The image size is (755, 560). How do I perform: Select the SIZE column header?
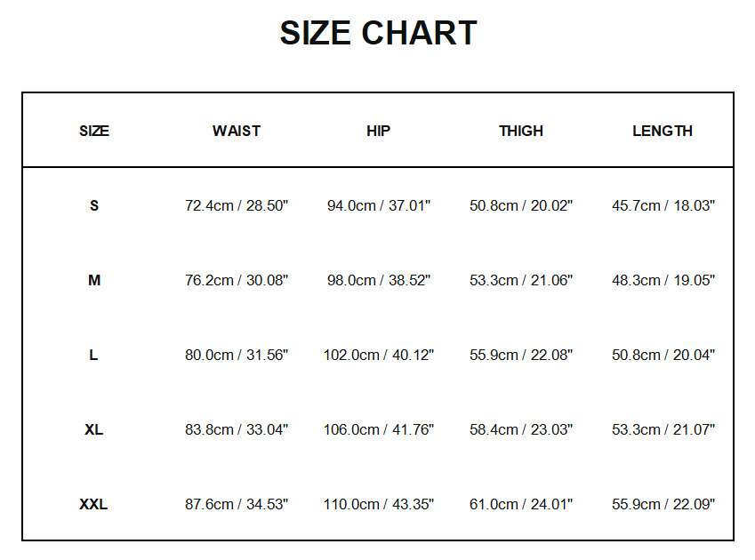pos(94,131)
